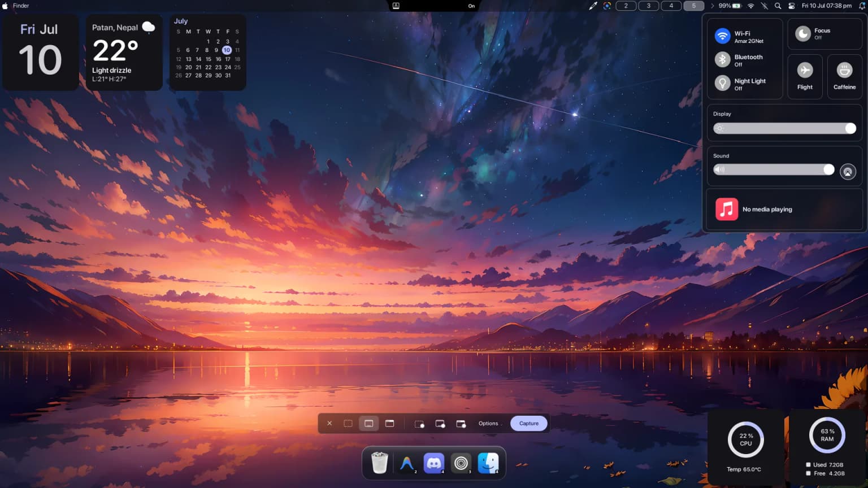Switch to workspace 2

tap(626, 6)
